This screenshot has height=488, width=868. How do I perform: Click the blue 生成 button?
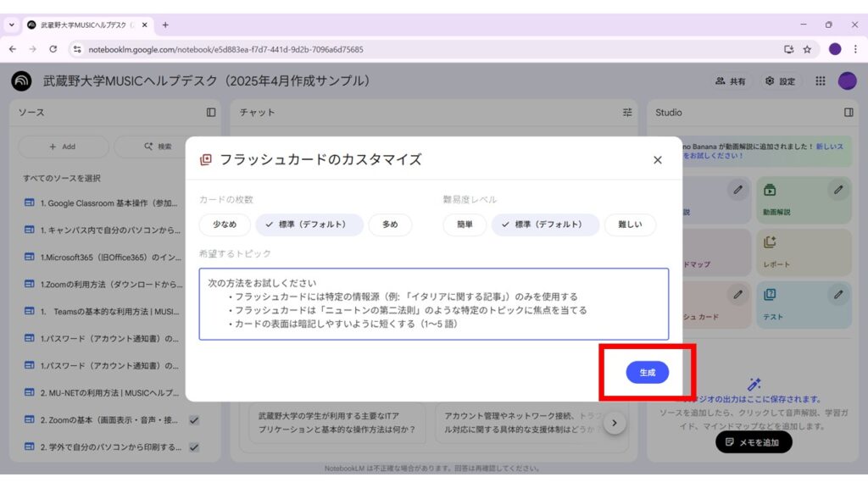coord(647,373)
